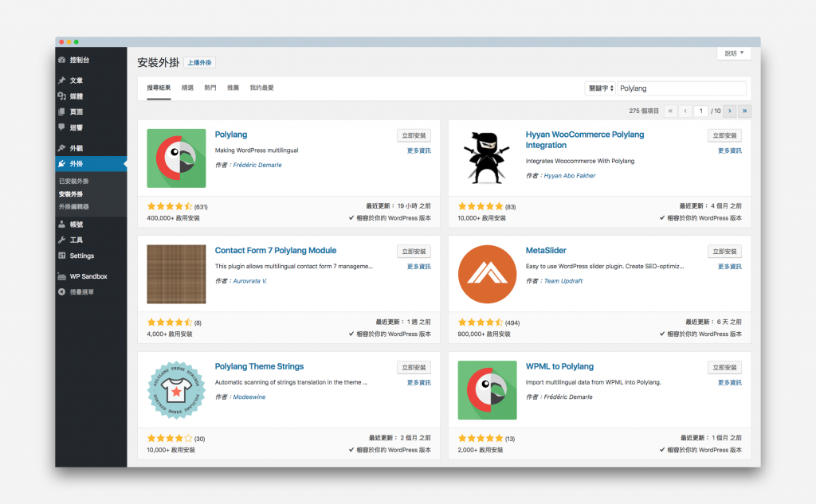This screenshot has height=504, width=816.
Task: Click the Polylang parrot plugin thumbnail
Action: (x=176, y=158)
